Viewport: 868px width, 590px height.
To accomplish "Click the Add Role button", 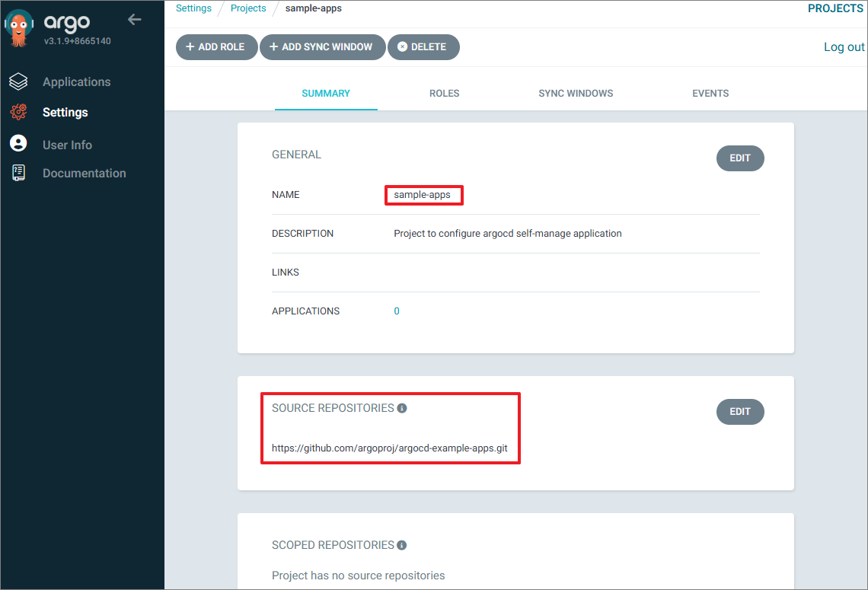I will point(216,47).
